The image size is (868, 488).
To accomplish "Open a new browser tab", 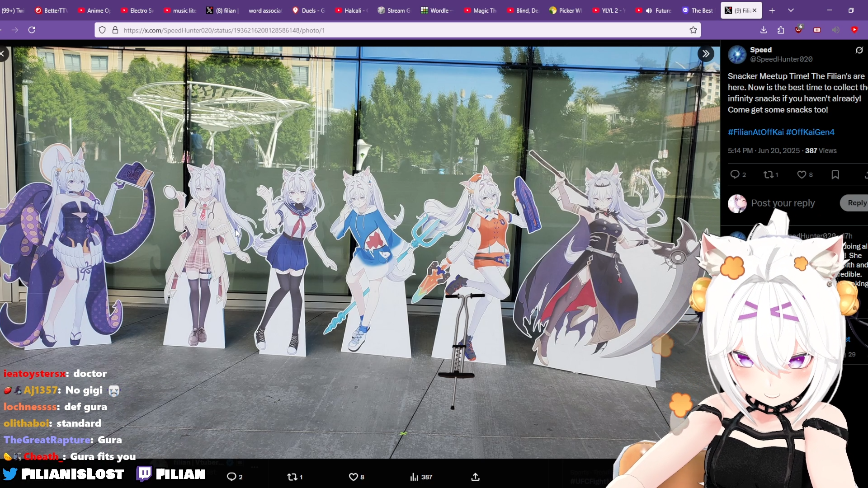I will pyautogui.click(x=772, y=10).
